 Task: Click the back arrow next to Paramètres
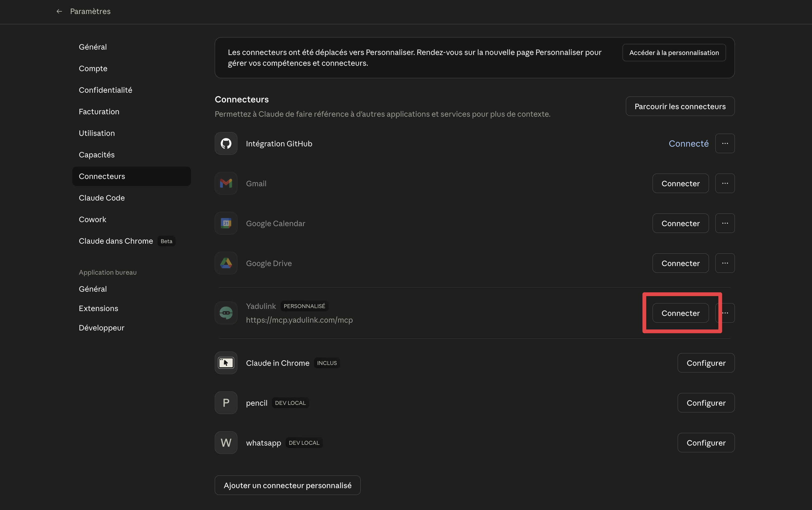pos(59,11)
